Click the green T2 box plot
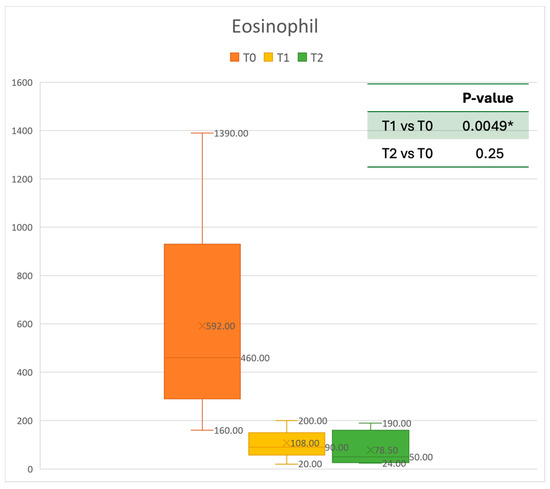The image size is (550, 489). (370, 446)
